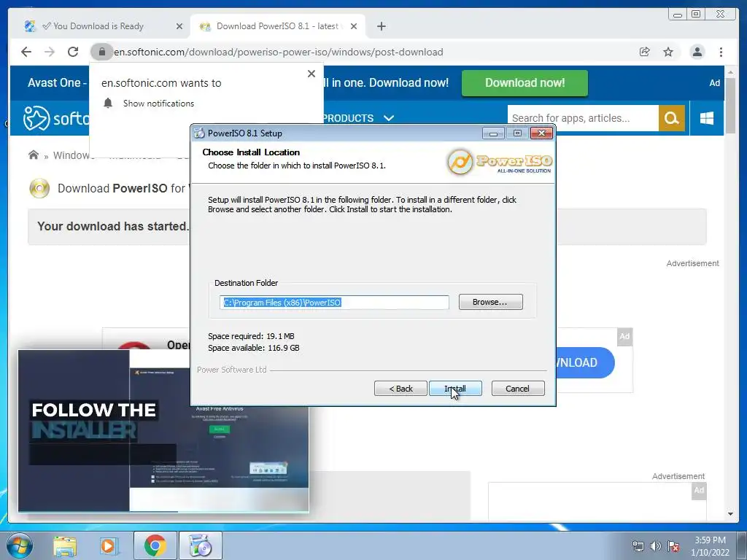Click the PowerISO disc icon by title
747x560 pixels.
pyautogui.click(x=39, y=188)
